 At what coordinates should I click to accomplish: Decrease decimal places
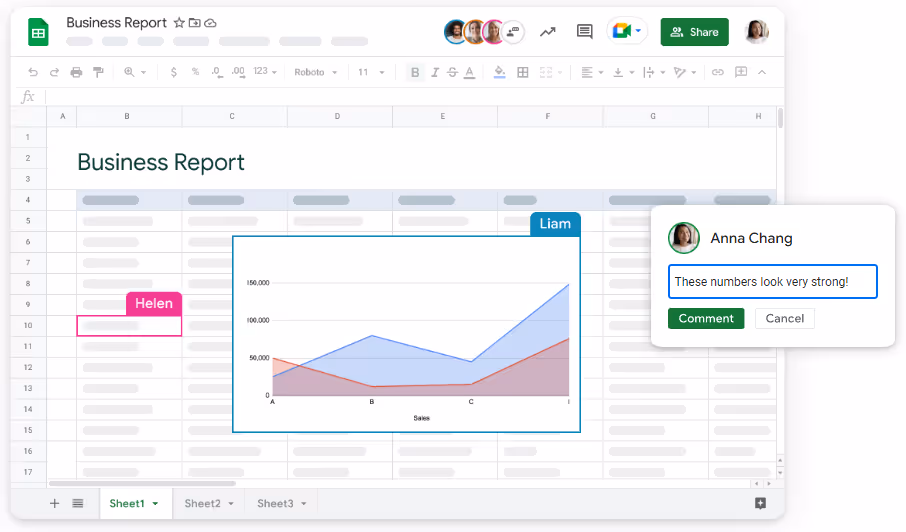(x=217, y=72)
